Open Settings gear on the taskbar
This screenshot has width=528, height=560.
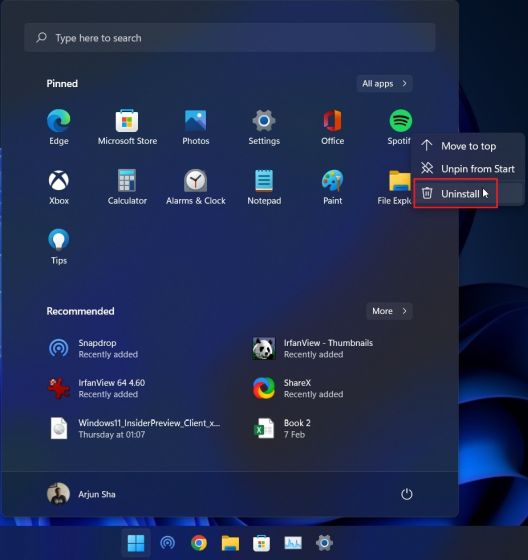click(324, 543)
